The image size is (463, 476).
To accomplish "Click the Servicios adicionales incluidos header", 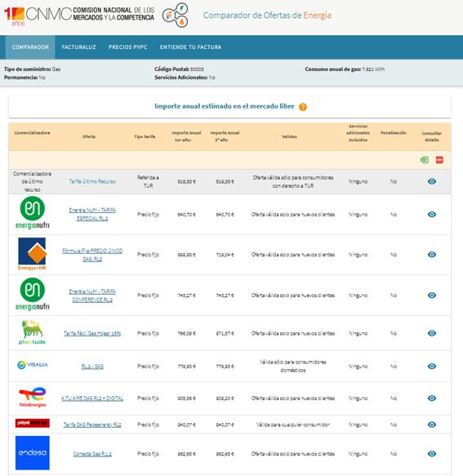I will point(358,133).
